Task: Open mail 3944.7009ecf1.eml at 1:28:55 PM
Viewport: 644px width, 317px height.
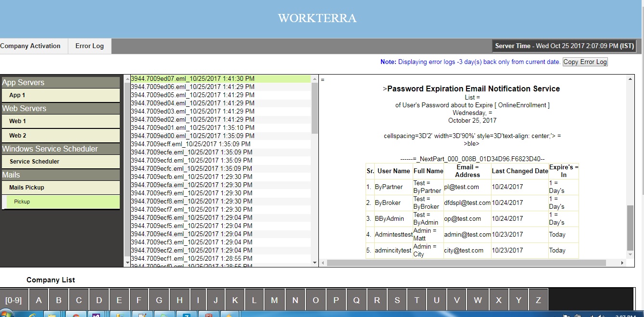Action: coord(221,258)
